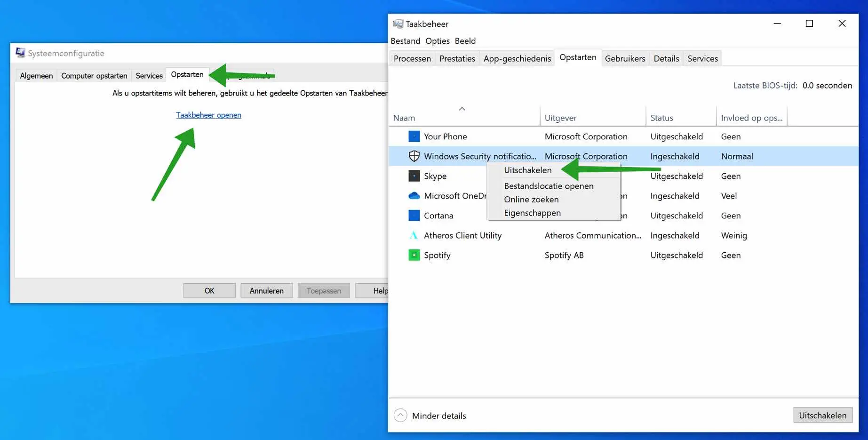Collapse view with Minder details chevron
Viewport: 868px width, 440px height.
400,416
